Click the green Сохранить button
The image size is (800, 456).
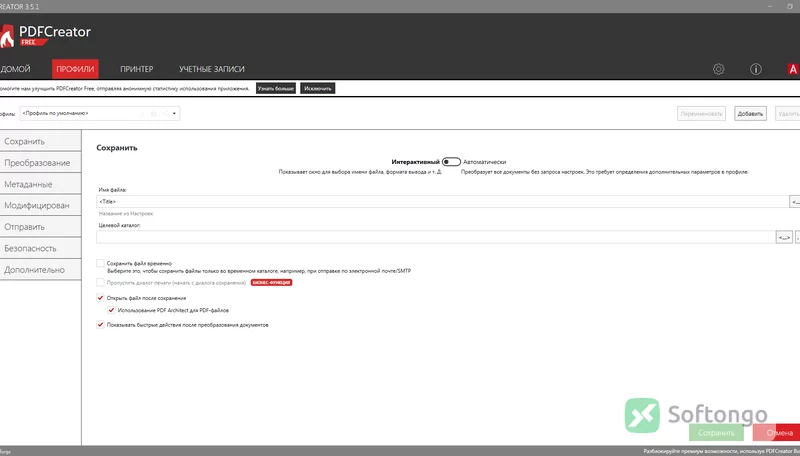click(716, 433)
